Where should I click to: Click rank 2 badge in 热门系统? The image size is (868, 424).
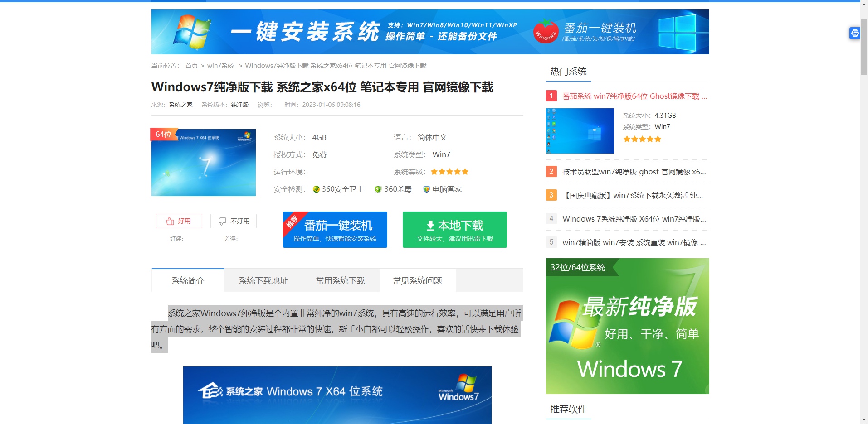pyautogui.click(x=551, y=171)
